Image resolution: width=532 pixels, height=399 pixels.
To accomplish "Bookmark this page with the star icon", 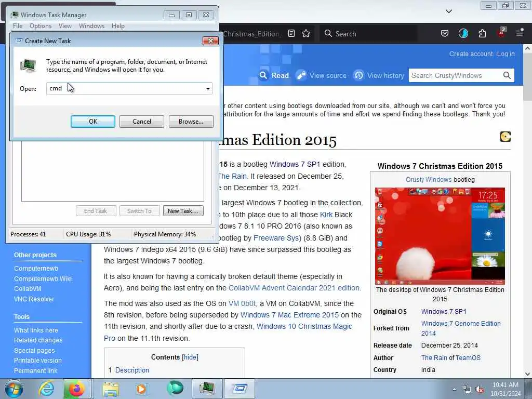I will (x=306, y=34).
